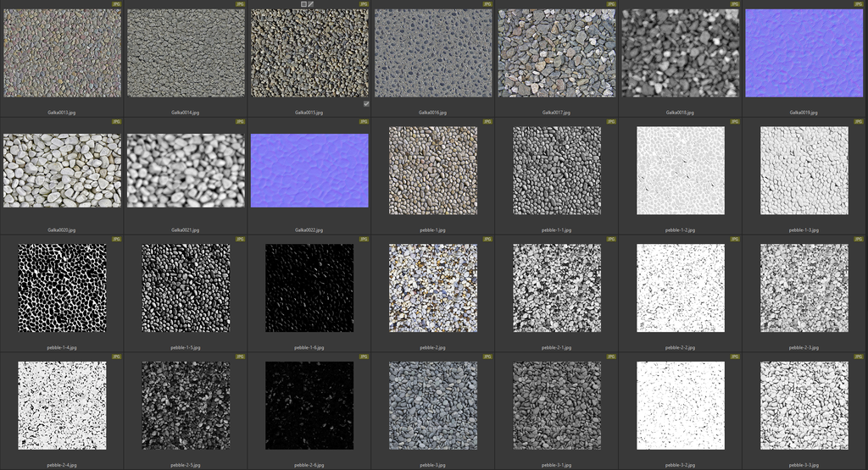Click the JPG badge on Galka0019

tap(859, 4)
